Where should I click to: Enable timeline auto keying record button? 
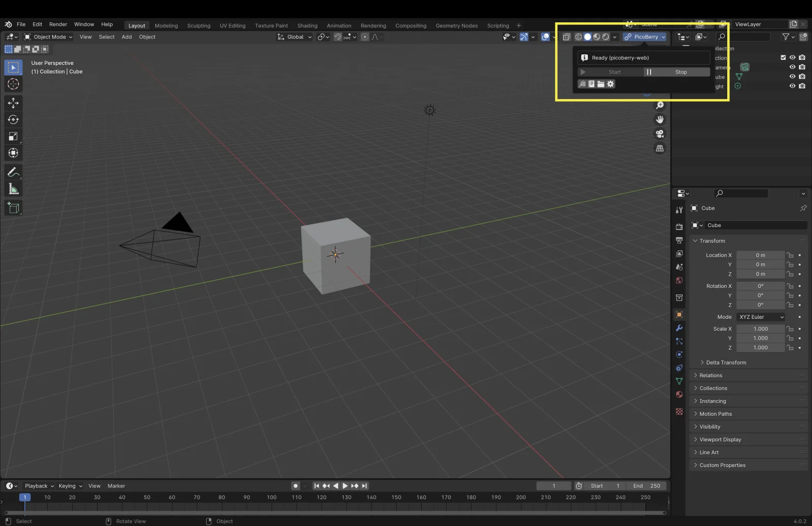(x=295, y=486)
